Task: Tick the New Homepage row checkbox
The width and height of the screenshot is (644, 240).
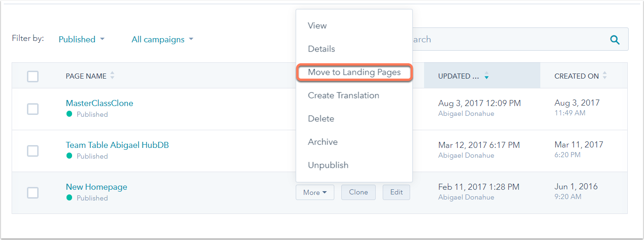Action: (33, 193)
